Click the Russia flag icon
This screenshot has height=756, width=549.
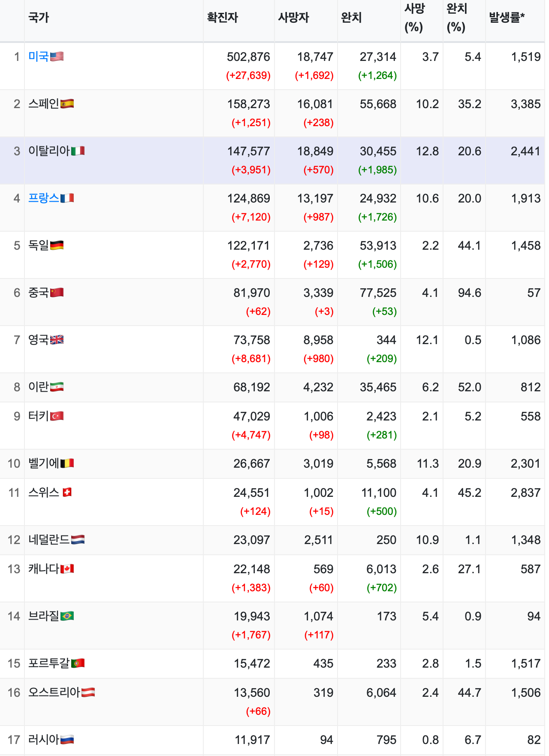67,740
